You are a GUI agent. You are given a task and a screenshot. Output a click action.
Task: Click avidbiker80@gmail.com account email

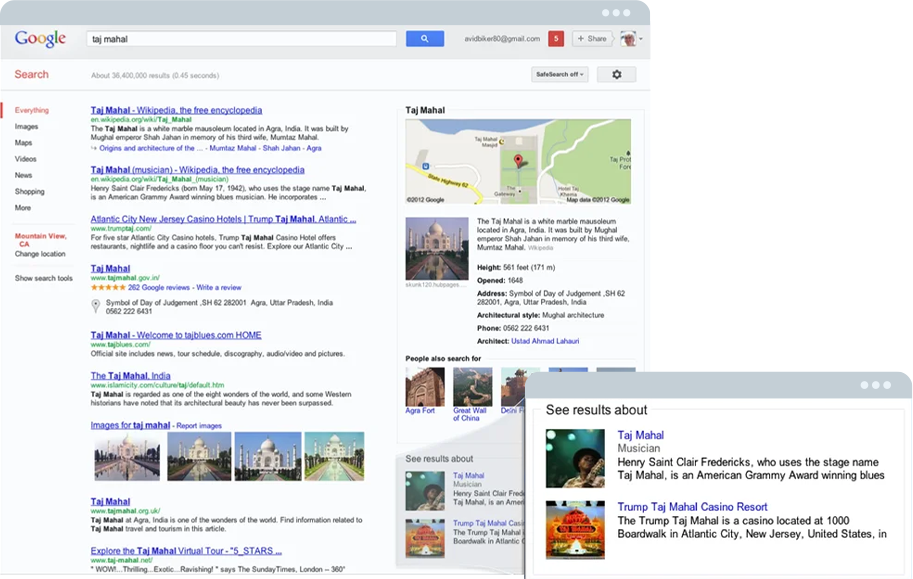click(x=502, y=39)
